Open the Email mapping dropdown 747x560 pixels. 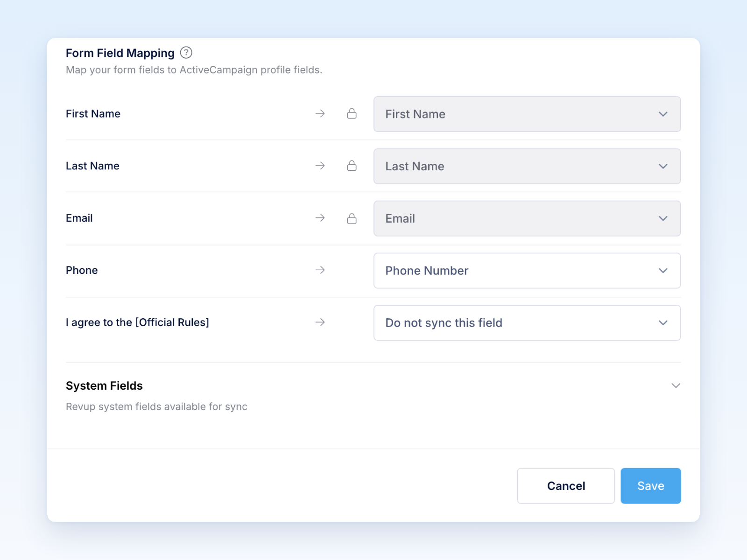pos(527,218)
